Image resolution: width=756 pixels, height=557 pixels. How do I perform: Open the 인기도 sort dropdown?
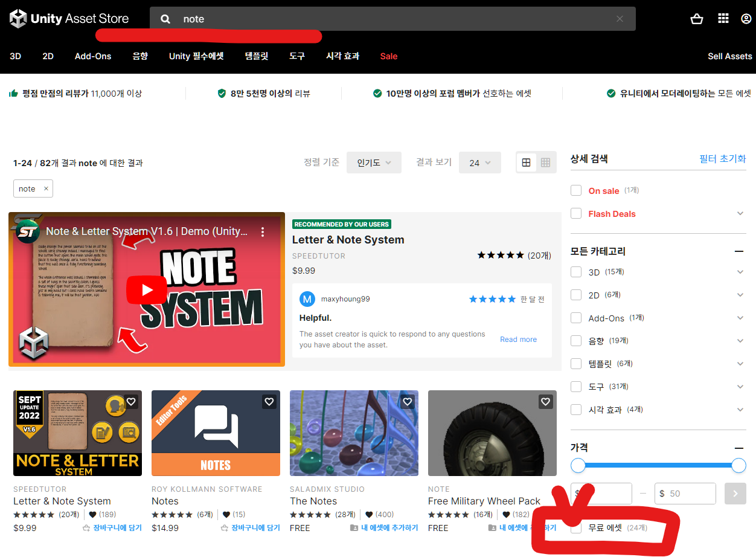point(374,163)
